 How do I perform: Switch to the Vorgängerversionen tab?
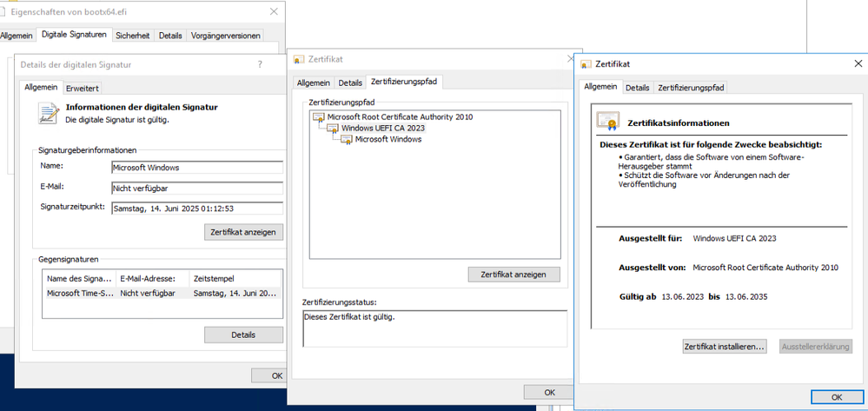click(225, 36)
